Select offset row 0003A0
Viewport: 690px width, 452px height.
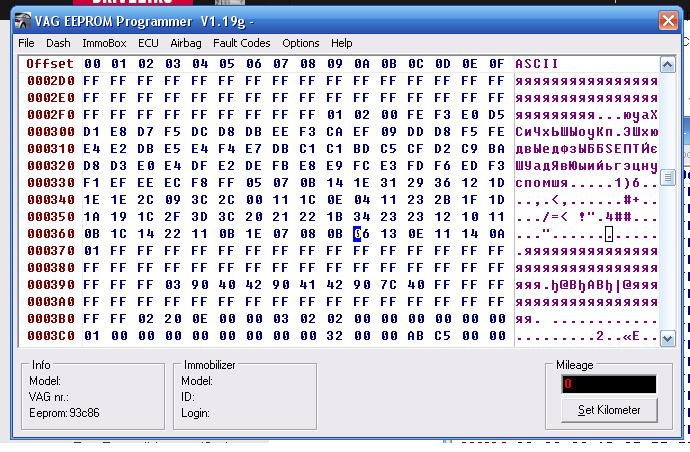click(51, 302)
